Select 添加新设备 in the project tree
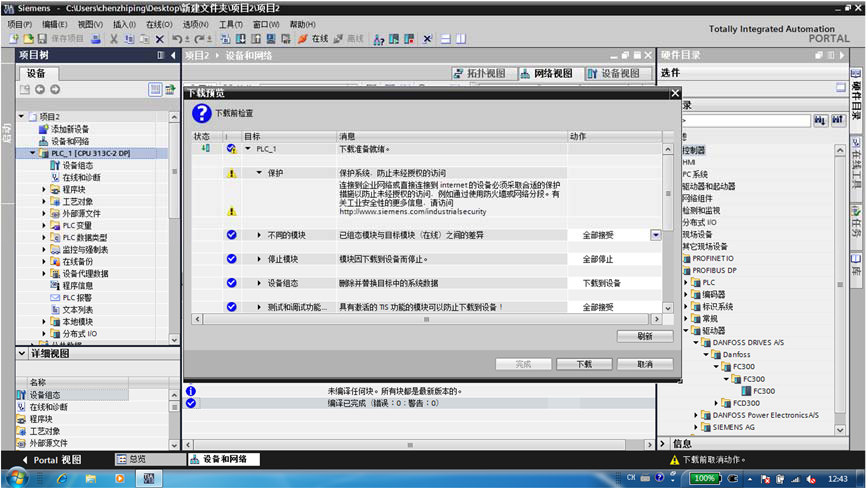Viewport: 866px width, 488px height. tap(70, 129)
